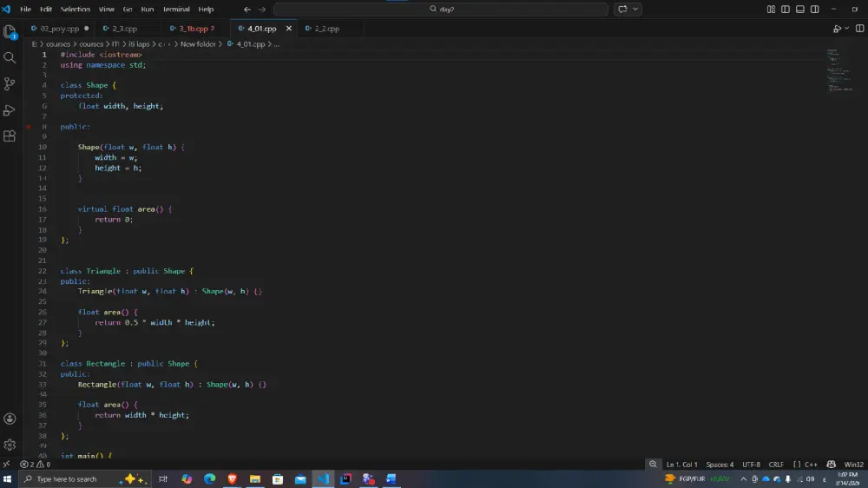
Task: Open the Terminal menu
Action: pos(176,10)
